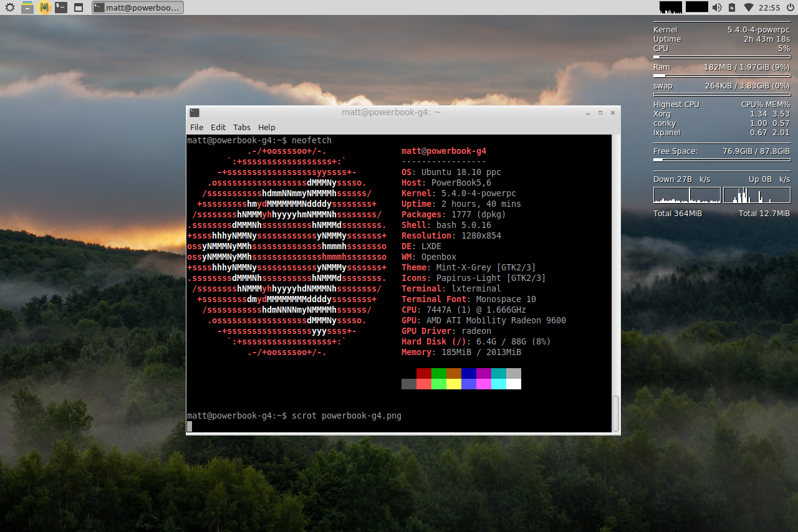Image resolution: width=798 pixels, height=532 pixels.
Task: Click the terminal vertical scrollbar thumb
Action: [616, 412]
